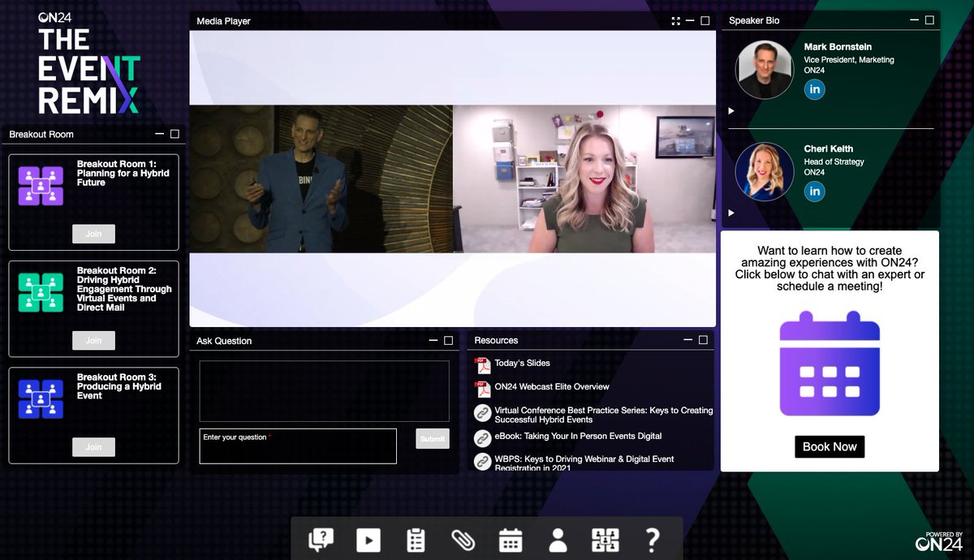Join Breakout Room 1: Planning for a Hybrid Future
The height and width of the screenshot is (560, 974).
pyautogui.click(x=93, y=234)
